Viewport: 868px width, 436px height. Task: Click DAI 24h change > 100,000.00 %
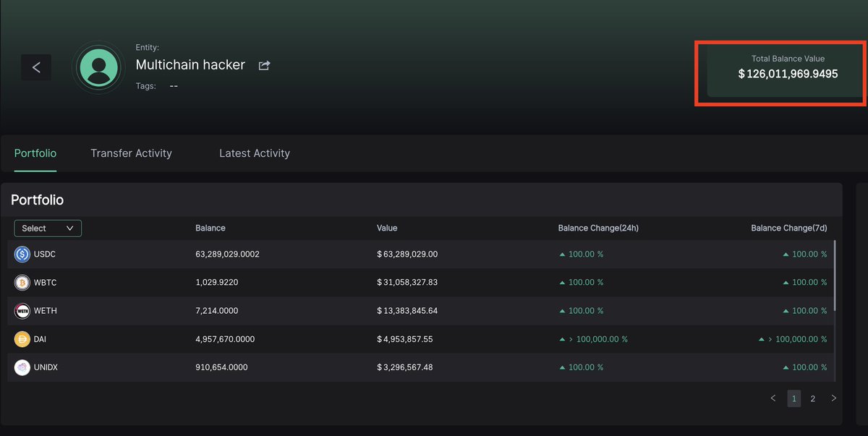[593, 339]
